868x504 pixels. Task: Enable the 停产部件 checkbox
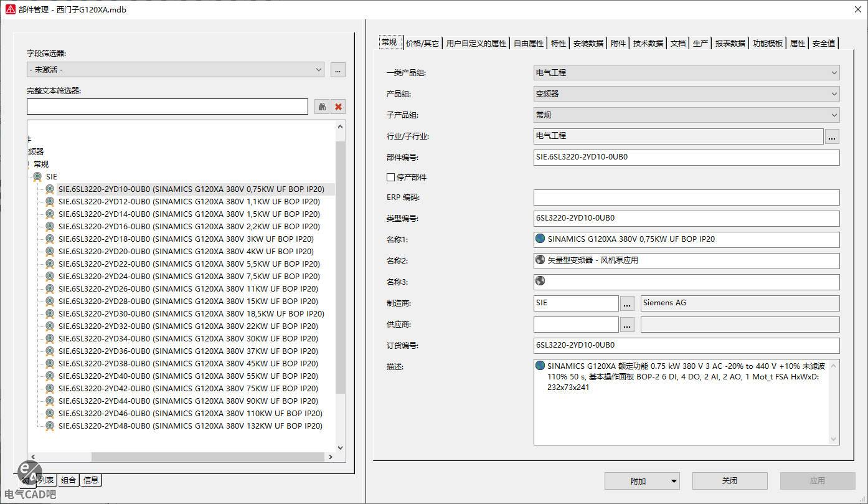click(391, 178)
